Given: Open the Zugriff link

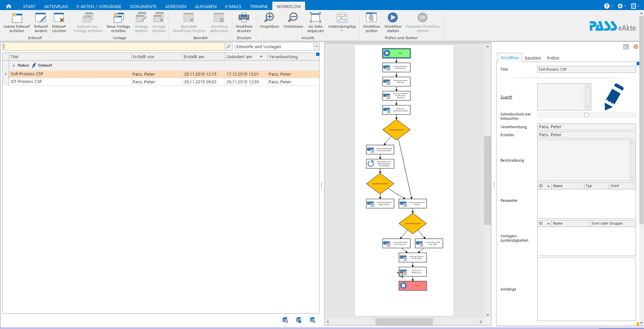Looking at the screenshot, I should pos(506,97).
